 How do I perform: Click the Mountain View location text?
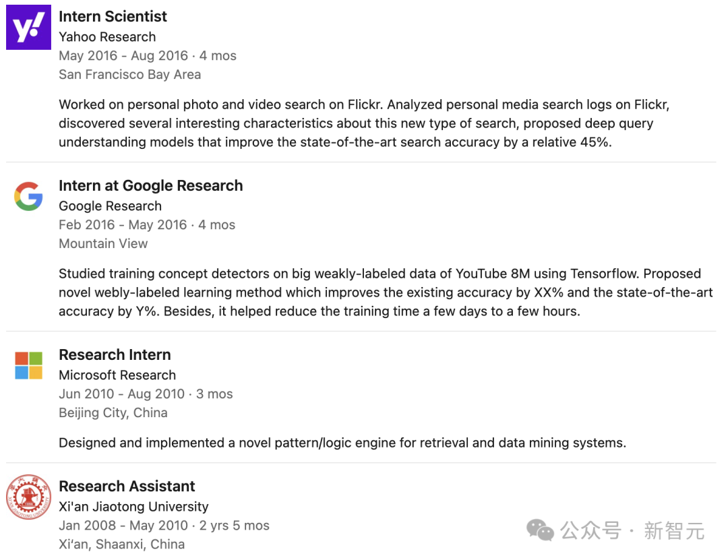click(103, 244)
